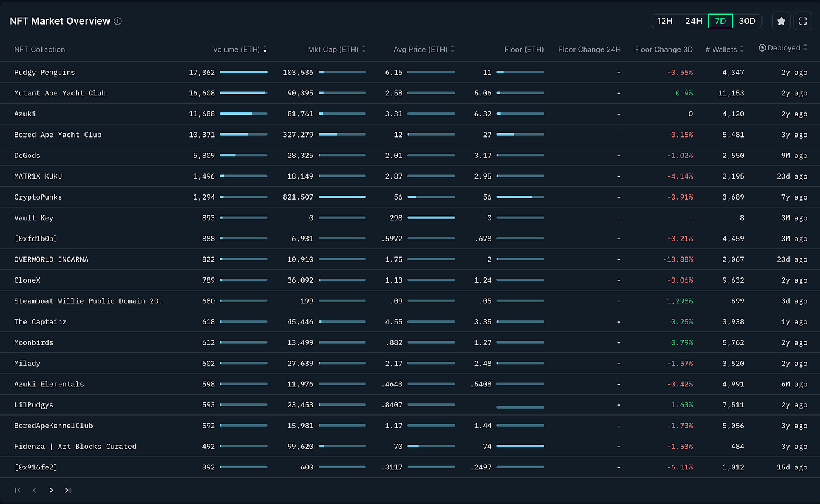Open the BoredApeKennelClub collection

click(53, 426)
